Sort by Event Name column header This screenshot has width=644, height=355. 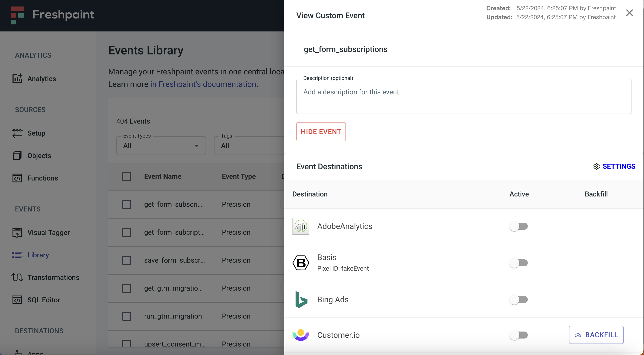(163, 176)
